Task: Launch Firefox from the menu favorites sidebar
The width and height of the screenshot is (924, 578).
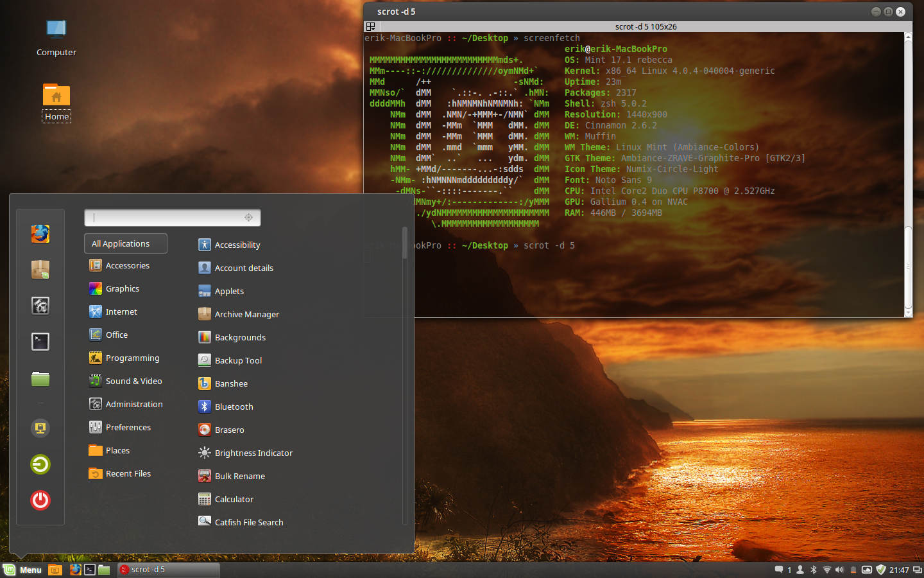Action: coord(40,234)
